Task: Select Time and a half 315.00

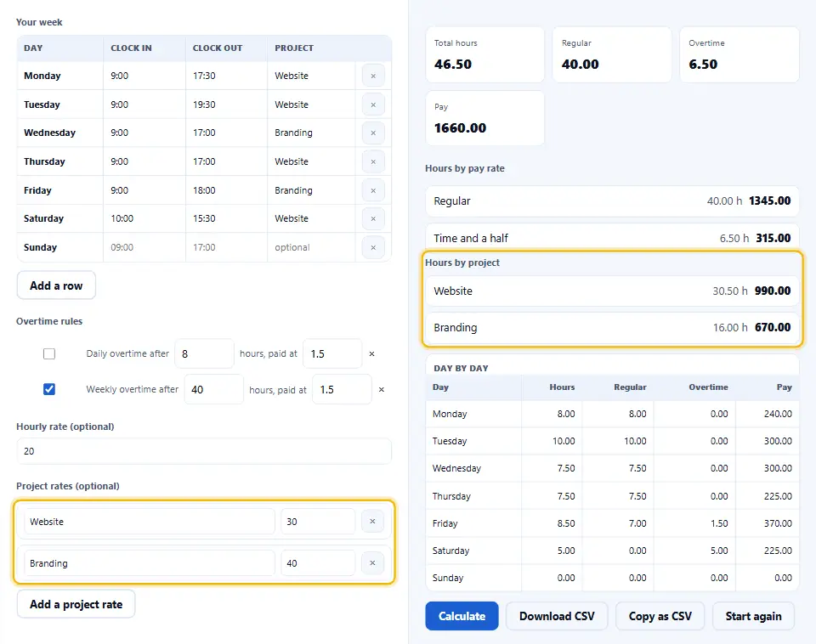Action: 773,238
